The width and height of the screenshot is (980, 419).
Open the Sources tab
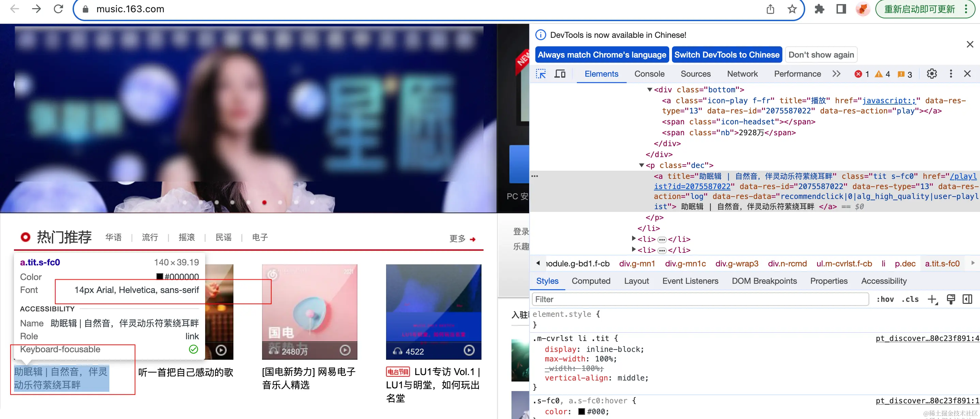click(695, 74)
